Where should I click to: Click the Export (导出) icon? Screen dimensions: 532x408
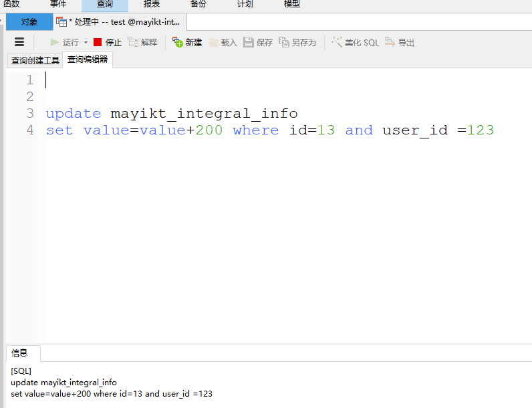tap(390, 42)
